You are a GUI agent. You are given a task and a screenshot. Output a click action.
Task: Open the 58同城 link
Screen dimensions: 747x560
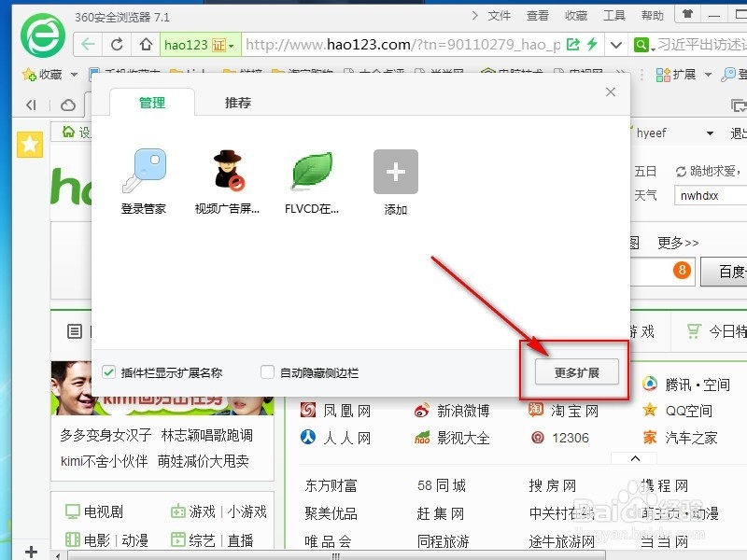pyautogui.click(x=441, y=485)
